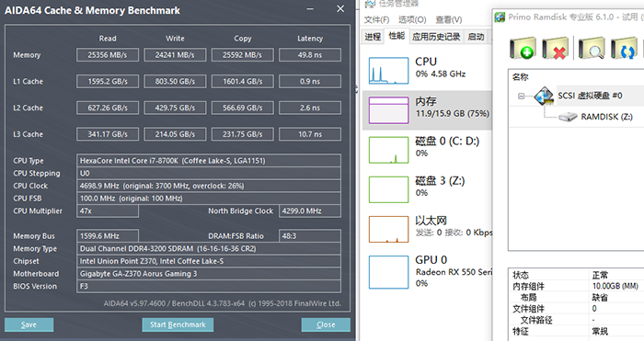Click the 状态 row showing 正常 in Primo Ramdisk

[576, 275]
